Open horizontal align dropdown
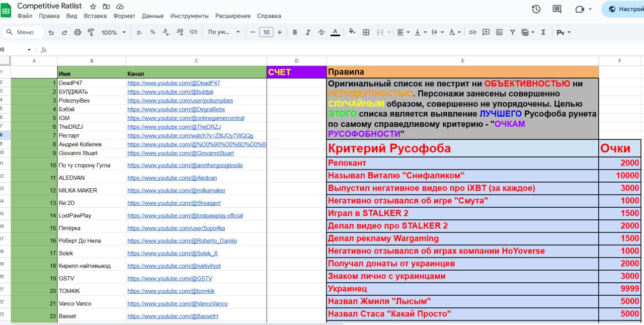The width and height of the screenshot is (644, 325). click(404, 32)
